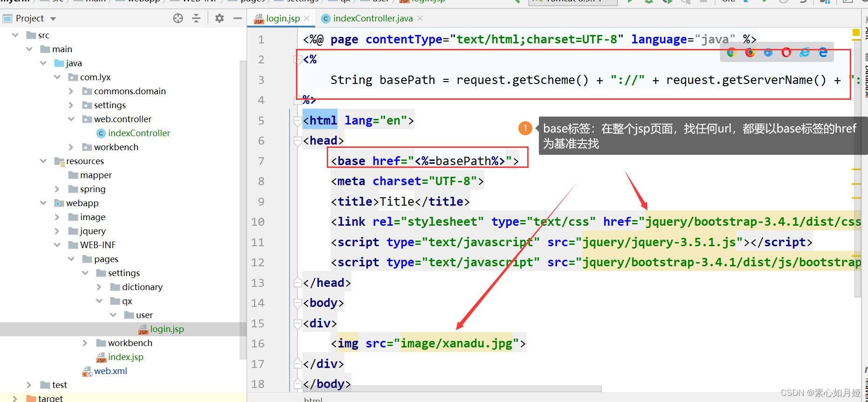Expand the image folder
868x402 pixels.
click(x=57, y=217)
